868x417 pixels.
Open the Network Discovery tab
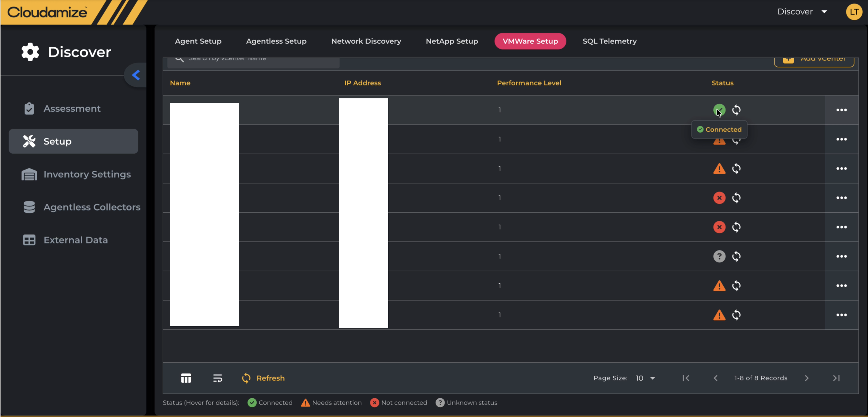[366, 41]
